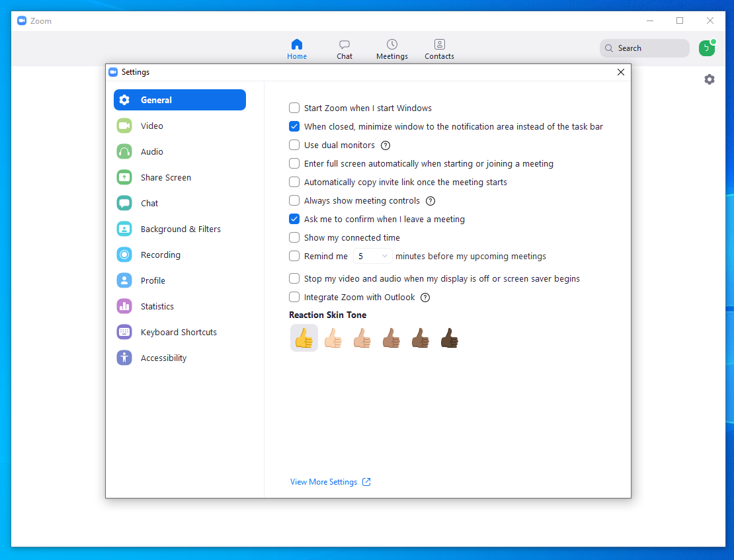Open the profile avatar menu
This screenshot has width=734, height=560.
point(706,48)
